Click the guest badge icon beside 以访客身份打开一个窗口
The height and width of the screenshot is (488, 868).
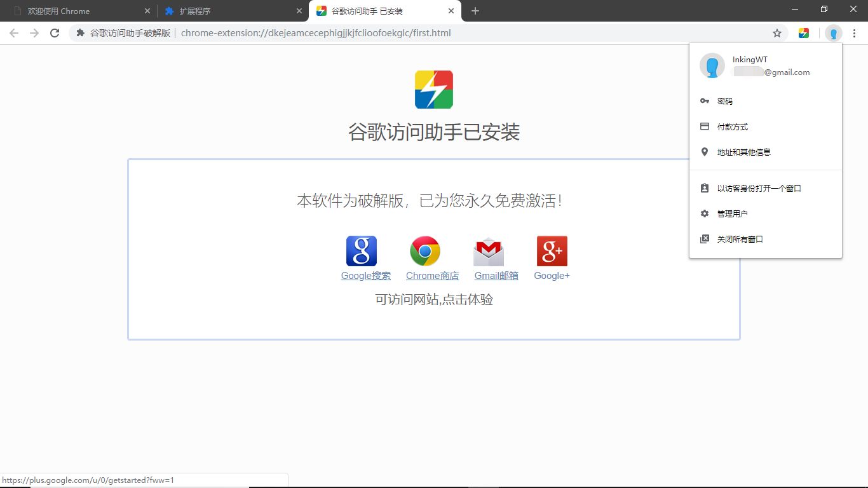[x=704, y=188]
